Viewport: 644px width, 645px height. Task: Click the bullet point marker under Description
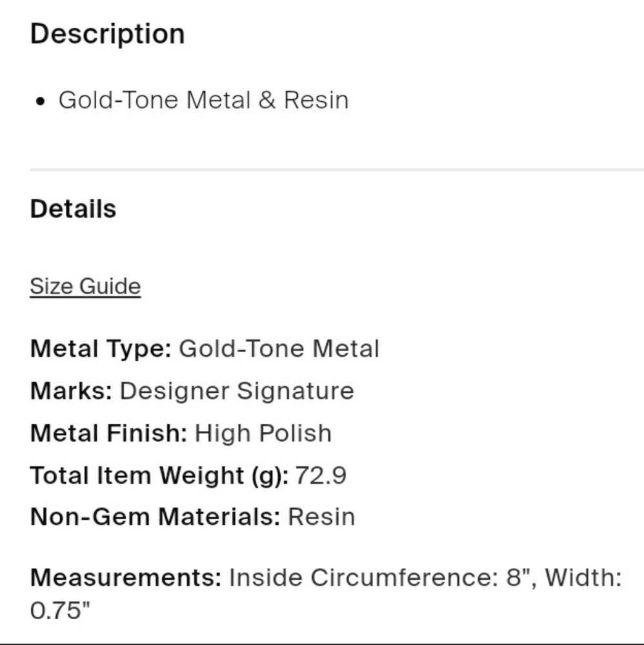point(41,101)
